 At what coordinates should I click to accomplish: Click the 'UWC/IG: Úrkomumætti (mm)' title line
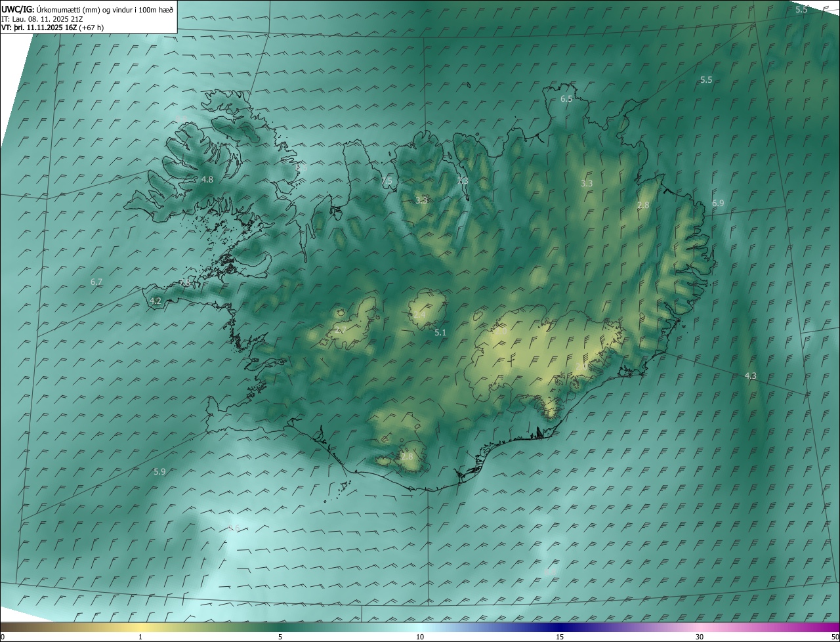point(87,9)
